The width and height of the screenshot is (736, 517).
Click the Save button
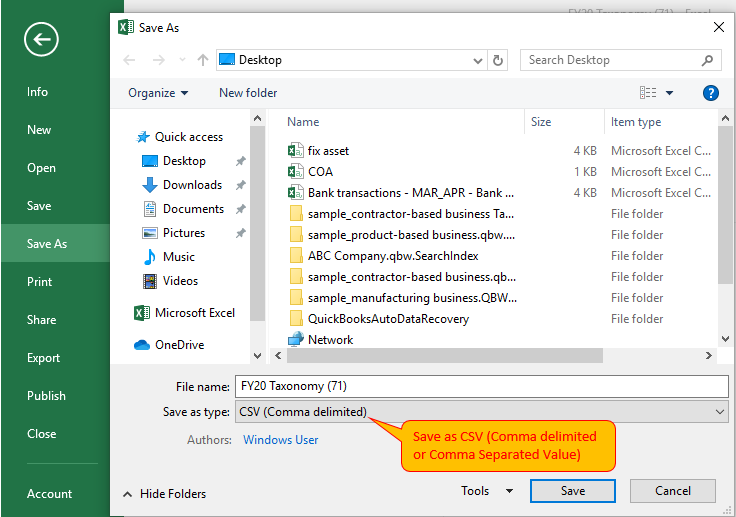[x=573, y=491]
